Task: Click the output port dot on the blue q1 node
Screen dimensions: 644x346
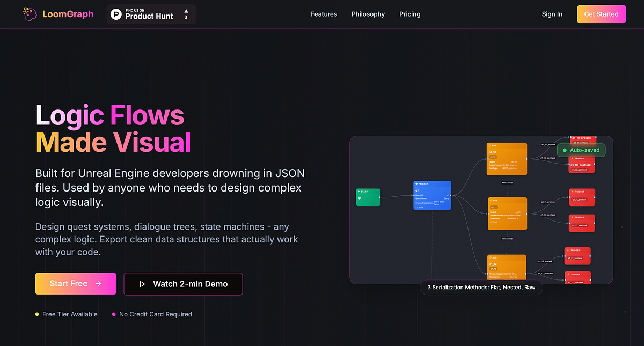Action: tap(451, 195)
